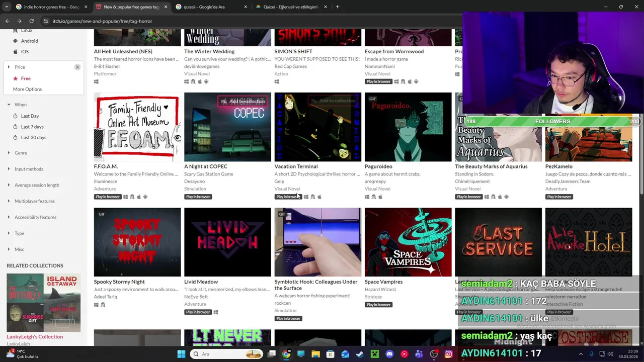Open Outlook from the taskbar
Screen dimensions: 644x362
click(x=345, y=354)
